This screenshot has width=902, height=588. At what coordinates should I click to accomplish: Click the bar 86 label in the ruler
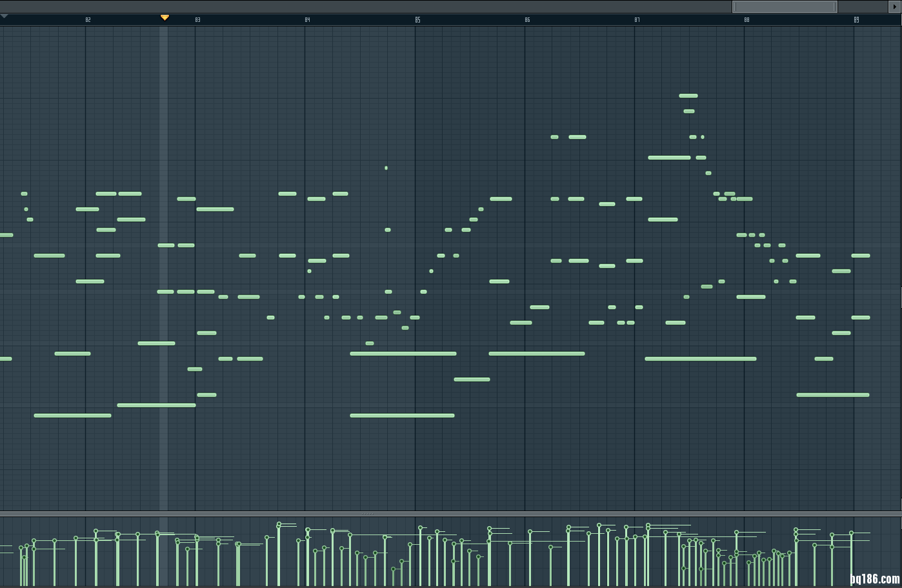coord(528,20)
